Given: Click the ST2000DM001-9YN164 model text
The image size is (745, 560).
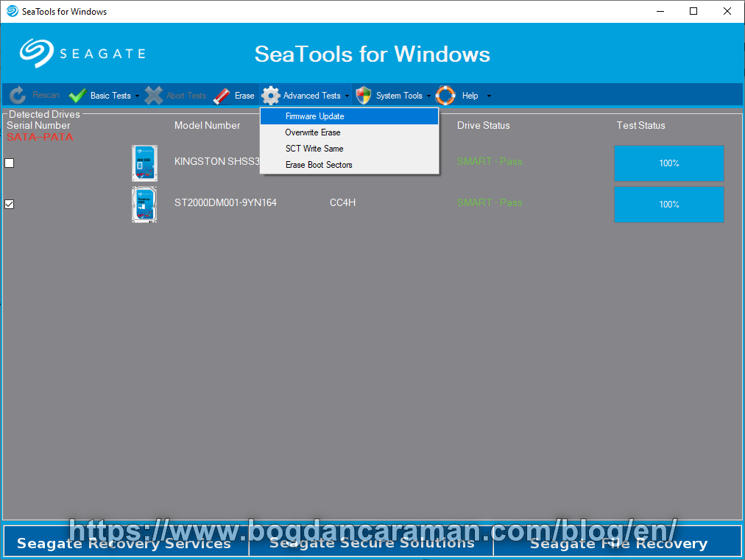Looking at the screenshot, I should (225, 203).
